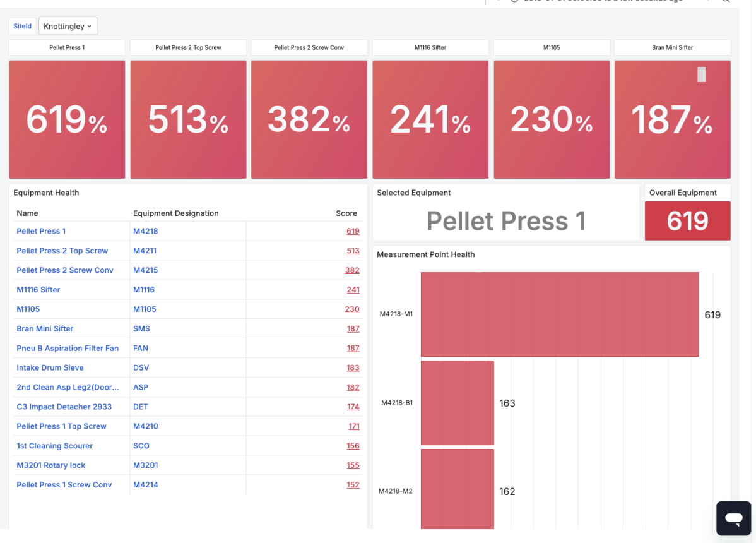Open Intake Drum Sieve equipment row

point(188,368)
